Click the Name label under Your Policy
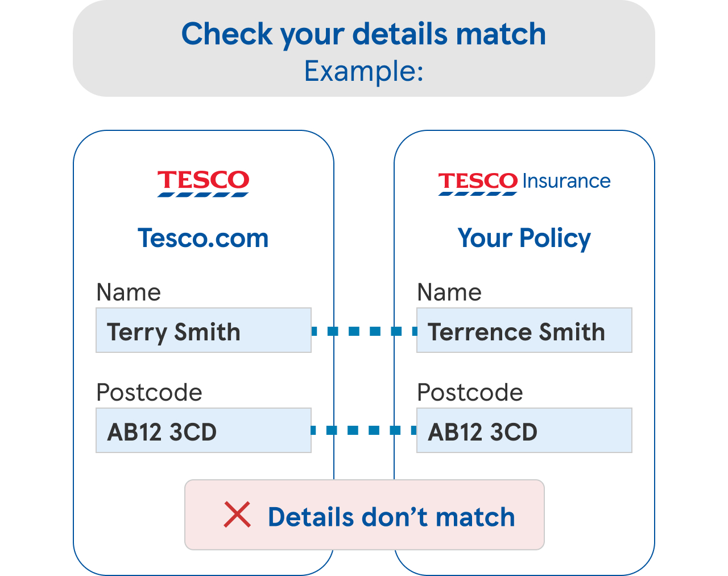Viewport: 728px width, 576px height. coord(449,293)
